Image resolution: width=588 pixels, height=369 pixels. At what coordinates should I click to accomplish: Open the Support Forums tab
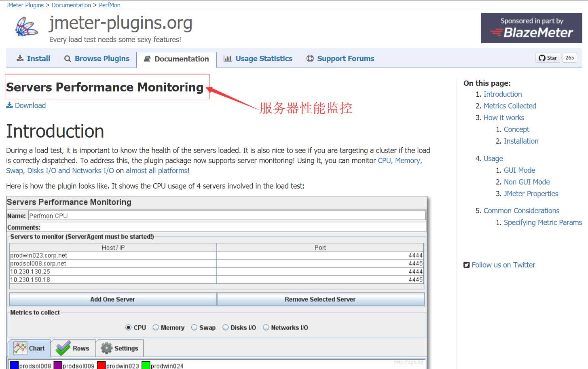click(x=341, y=58)
